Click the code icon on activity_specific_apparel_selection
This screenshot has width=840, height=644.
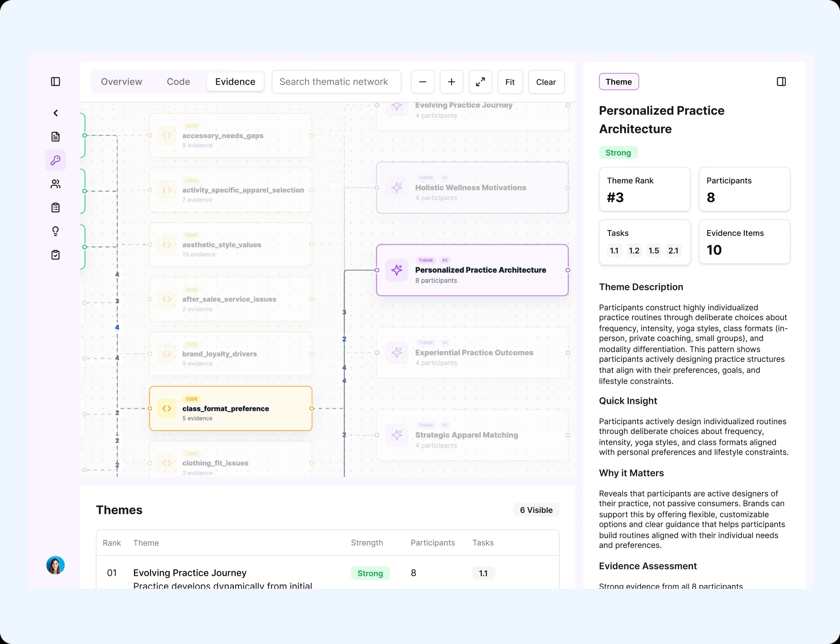pyautogui.click(x=167, y=190)
